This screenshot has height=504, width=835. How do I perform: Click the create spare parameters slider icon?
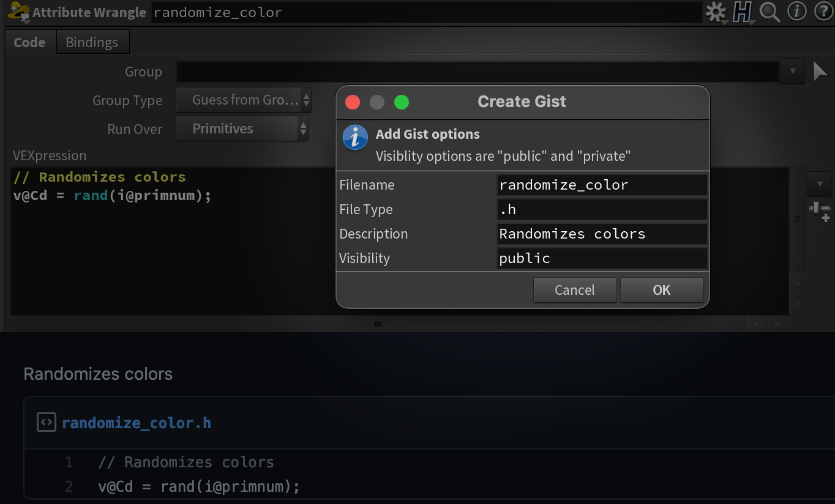819,210
